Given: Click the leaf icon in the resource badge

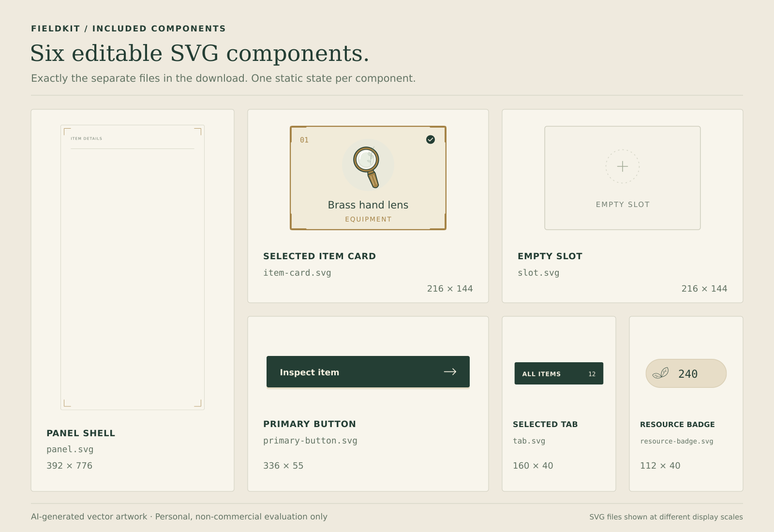Looking at the screenshot, I should (661, 373).
